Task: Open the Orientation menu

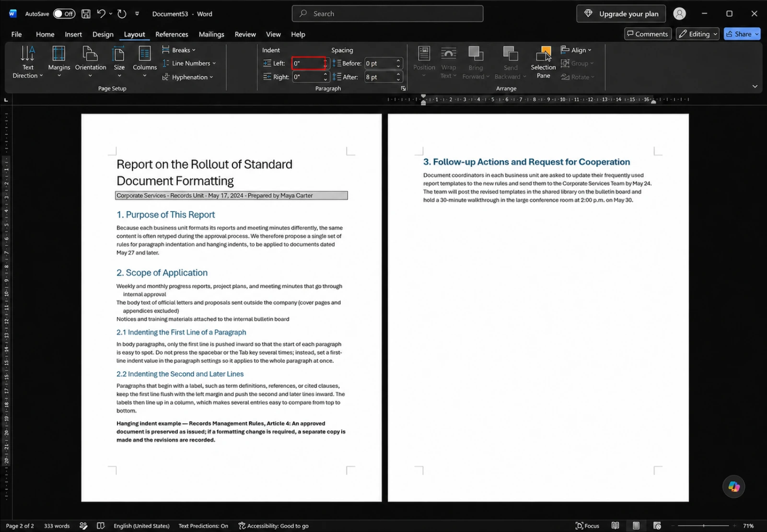Action: (x=91, y=61)
